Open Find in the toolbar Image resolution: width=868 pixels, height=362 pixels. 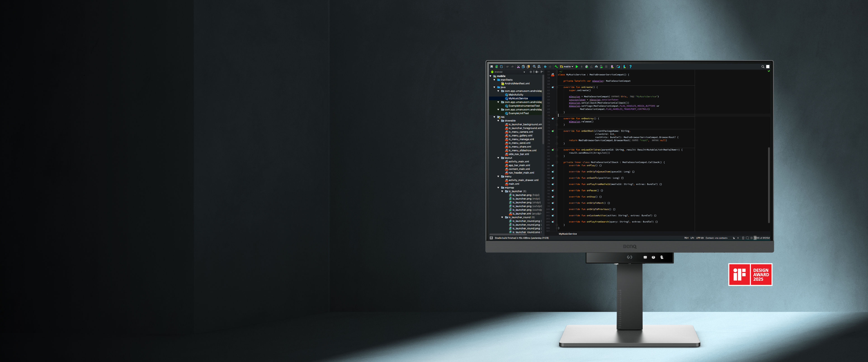(x=534, y=67)
